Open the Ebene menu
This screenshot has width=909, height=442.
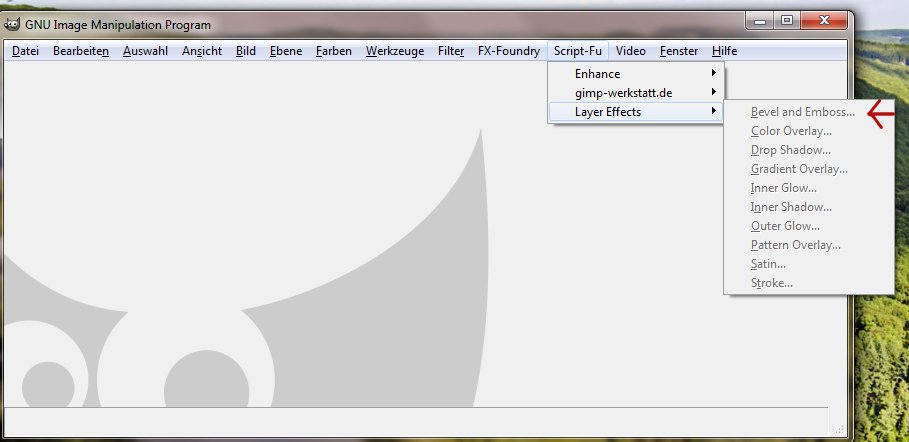[x=286, y=51]
